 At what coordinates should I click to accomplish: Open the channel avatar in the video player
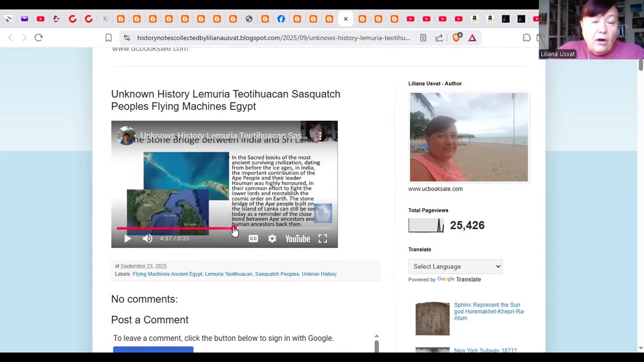pos(126,136)
